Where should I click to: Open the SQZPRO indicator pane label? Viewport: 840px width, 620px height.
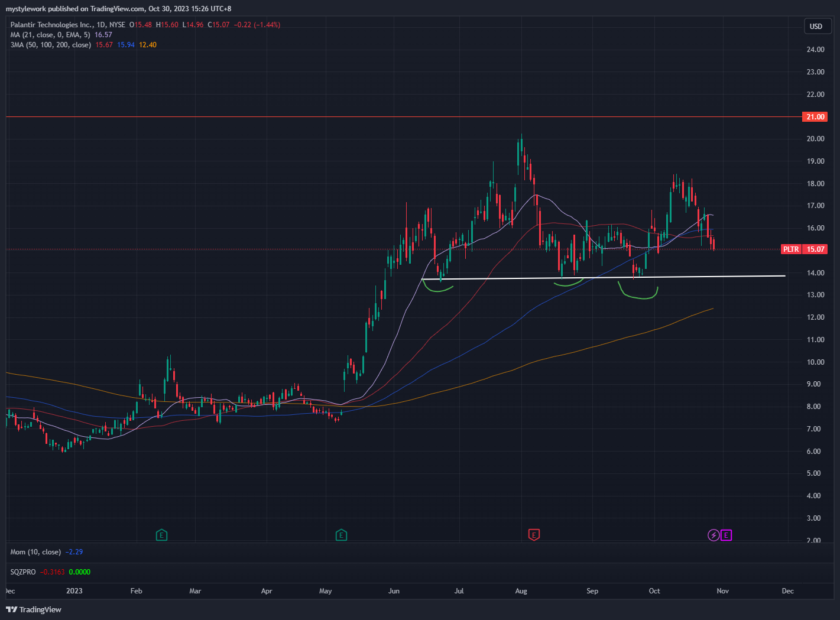pos(23,572)
